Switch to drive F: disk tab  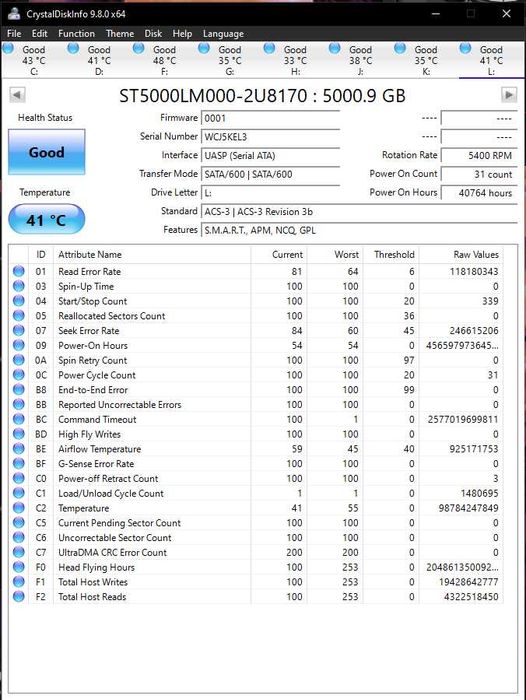(164, 60)
